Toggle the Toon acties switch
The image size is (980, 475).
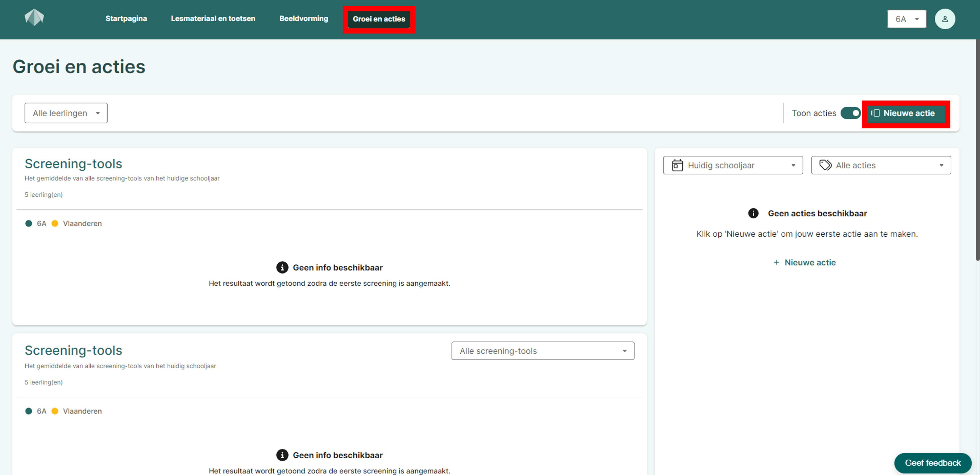(850, 113)
